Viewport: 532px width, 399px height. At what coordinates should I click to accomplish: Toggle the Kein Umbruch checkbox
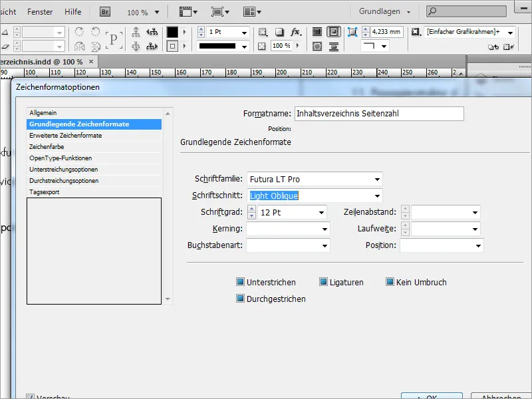[390, 281]
